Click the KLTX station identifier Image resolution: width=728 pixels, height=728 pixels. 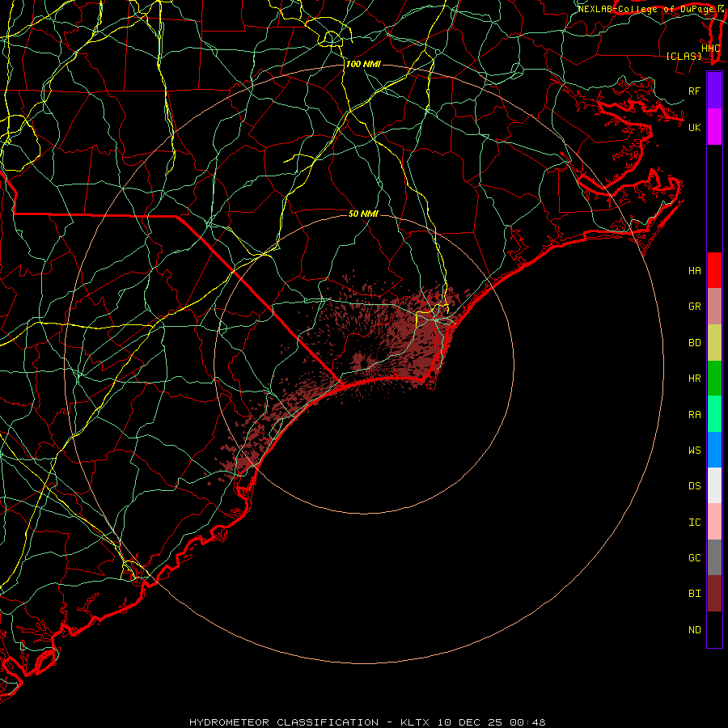click(x=415, y=722)
